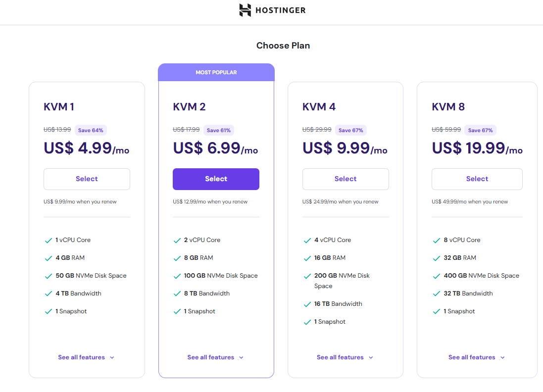
Task: Click the Save 64% badge
Action: (x=91, y=130)
